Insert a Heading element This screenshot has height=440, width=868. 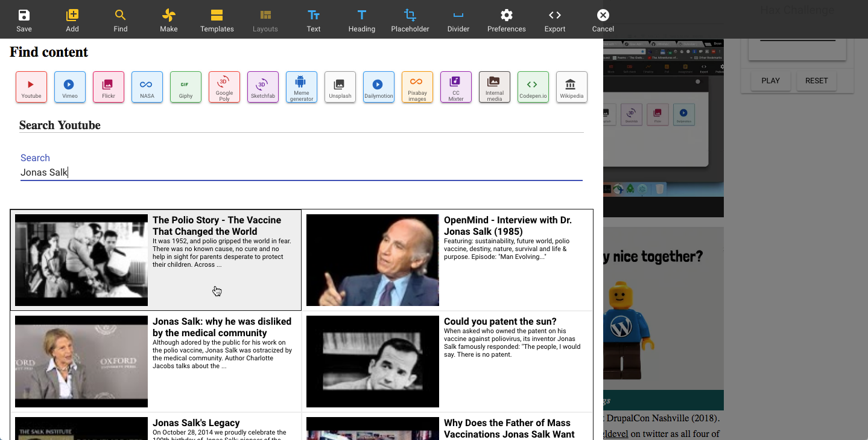pyautogui.click(x=362, y=20)
